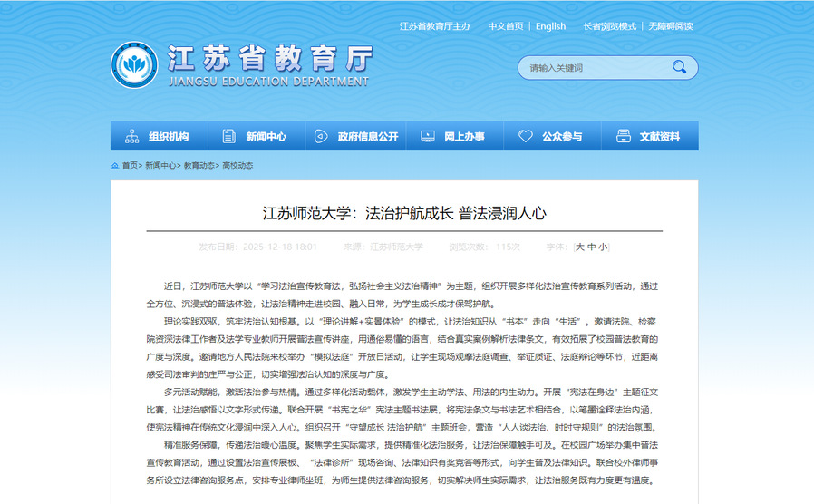Click the home icon in the breadcrumb
This screenshot has height=504, width=814.
point(115,166)
